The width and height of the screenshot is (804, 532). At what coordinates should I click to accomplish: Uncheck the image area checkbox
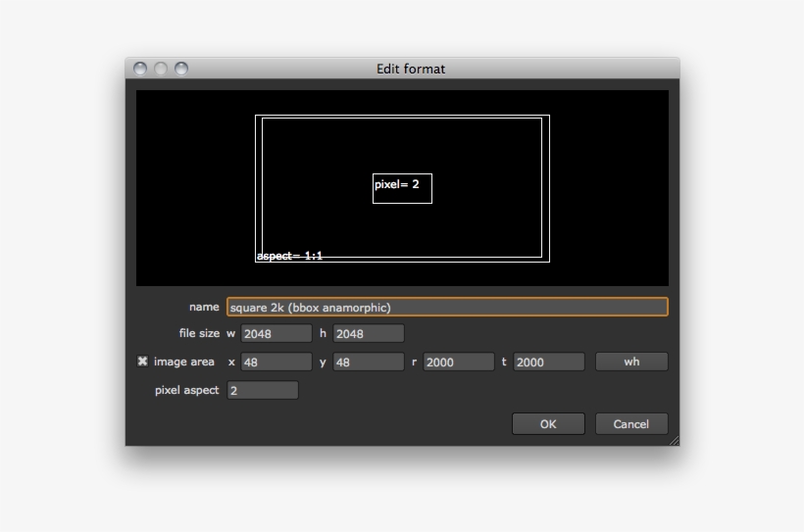[x=142, y=362]
